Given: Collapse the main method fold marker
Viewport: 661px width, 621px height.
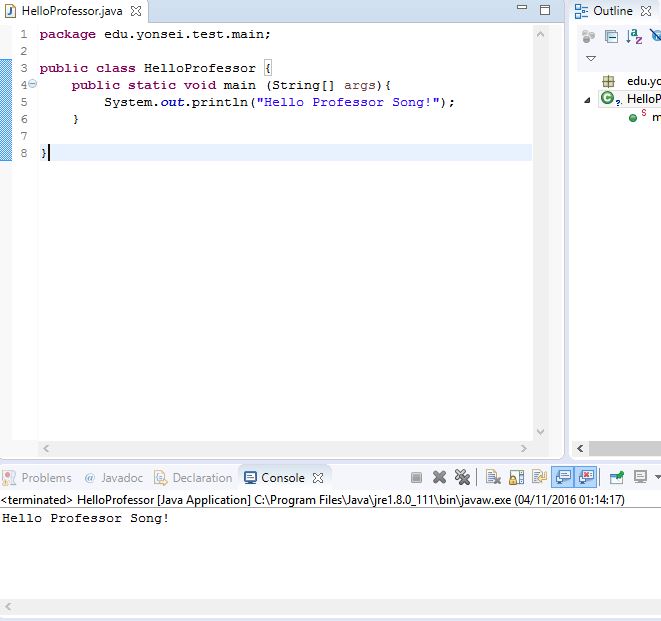Looking at the screenshot, I should point(32,85).
